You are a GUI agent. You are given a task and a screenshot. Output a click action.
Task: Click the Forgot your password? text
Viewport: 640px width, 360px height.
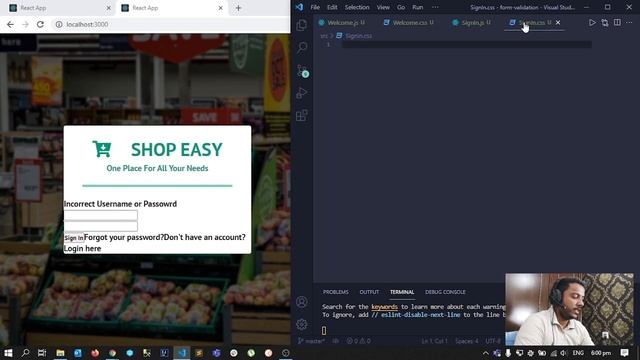pos(124,237)
